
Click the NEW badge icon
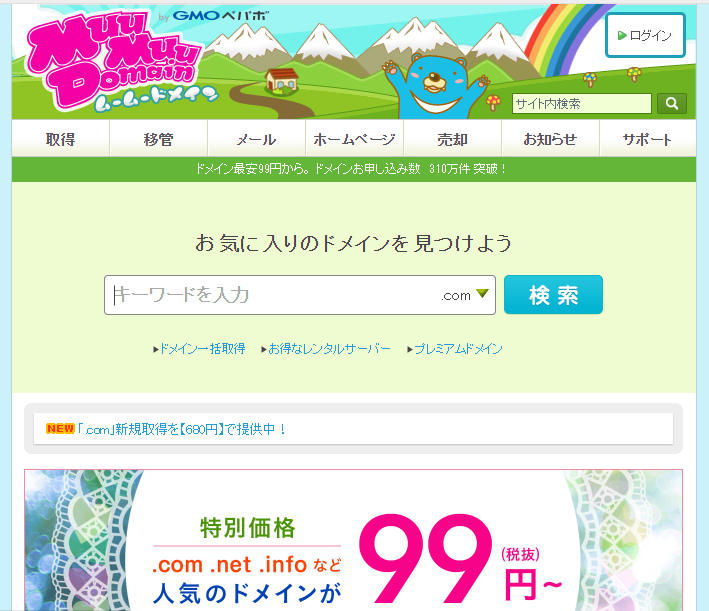pos(60,428)
